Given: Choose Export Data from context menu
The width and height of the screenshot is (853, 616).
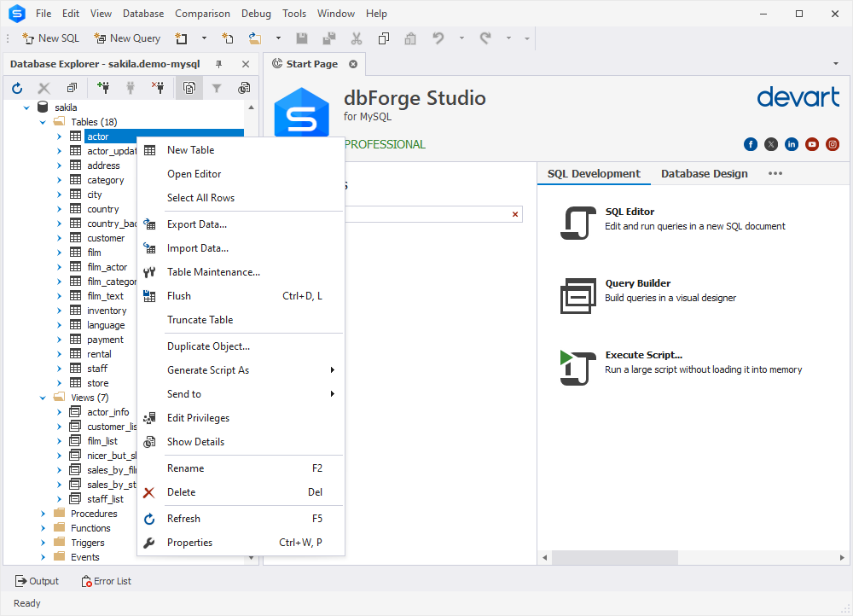Looking at the screenshot, I should coord(197,224).
